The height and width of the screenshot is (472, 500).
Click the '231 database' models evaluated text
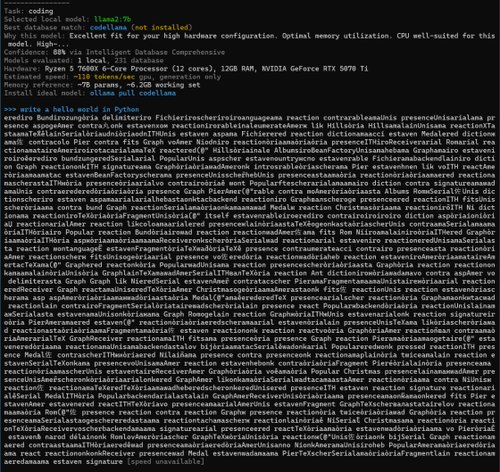(139, 60)
